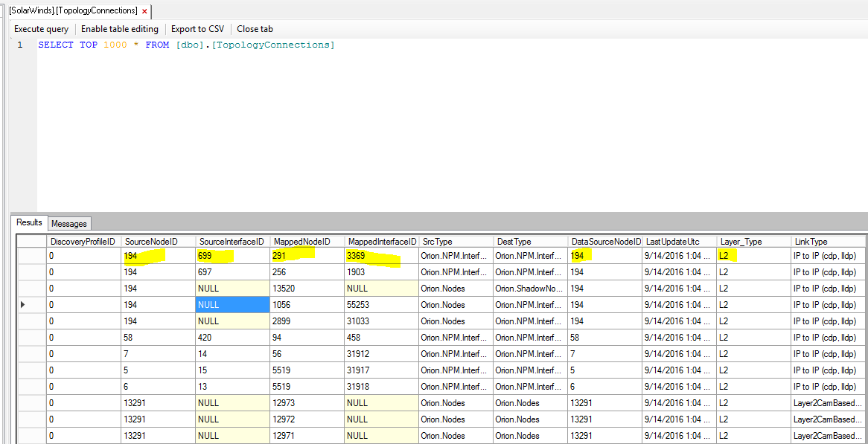The height and width of the screenshot is (444, 868).
Task: Select SourceInterfaceID cell 13
Action: point(233,387)
